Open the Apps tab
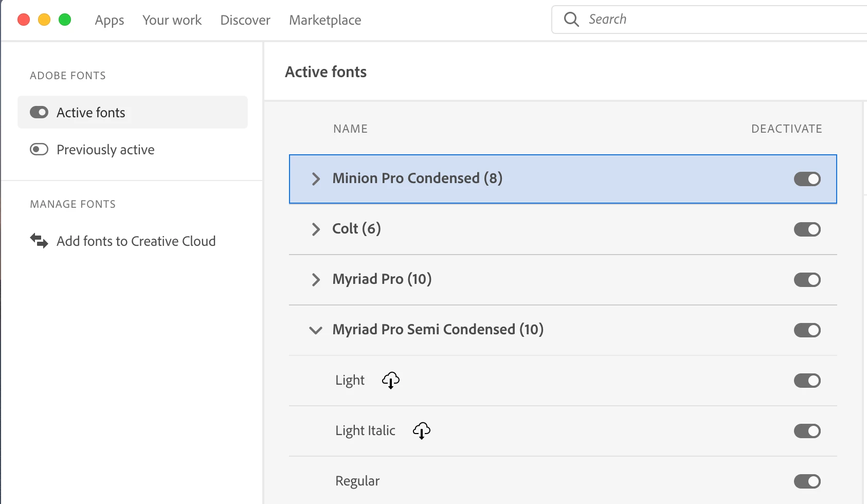867x504 pixels. 110,20
